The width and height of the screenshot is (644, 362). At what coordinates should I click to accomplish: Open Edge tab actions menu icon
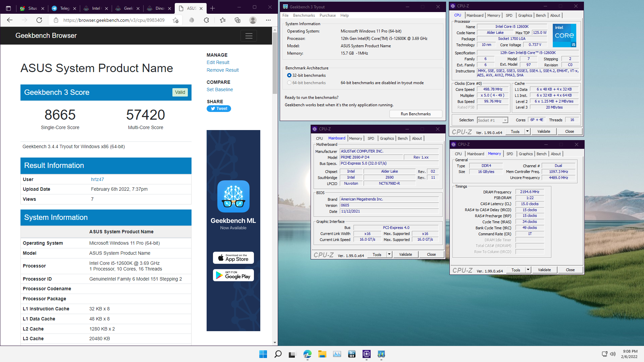click(x=8, y=8)
